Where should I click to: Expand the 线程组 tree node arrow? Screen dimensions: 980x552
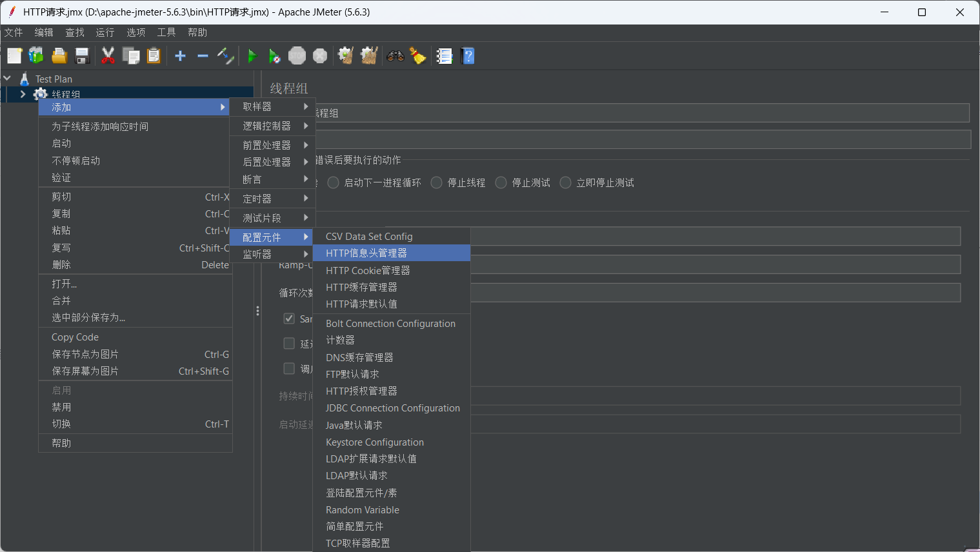coord(23,94)
